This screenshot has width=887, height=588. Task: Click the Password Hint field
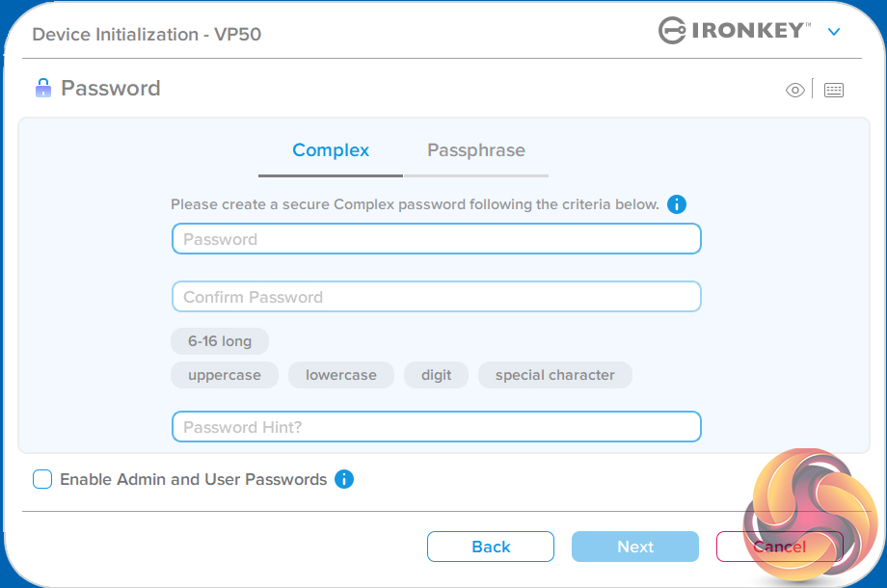click(x=436, y=427)
